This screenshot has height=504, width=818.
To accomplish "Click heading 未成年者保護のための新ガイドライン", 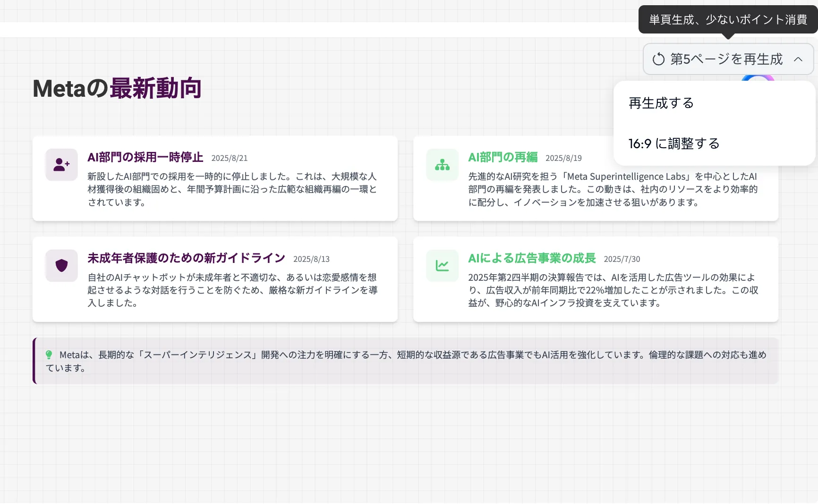I will tap(187, 258).
